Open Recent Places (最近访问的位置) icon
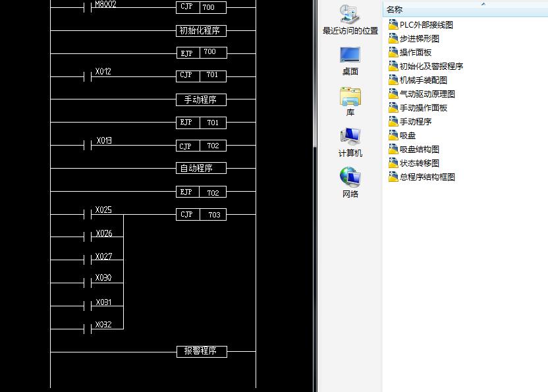The width and height of the screenshot is (548, 392). (350, 14)
